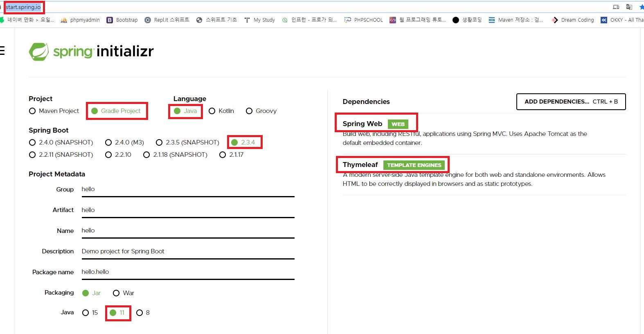Select Spring Boot 2.2.11 (SNAPSHOT)

[61, 155]
